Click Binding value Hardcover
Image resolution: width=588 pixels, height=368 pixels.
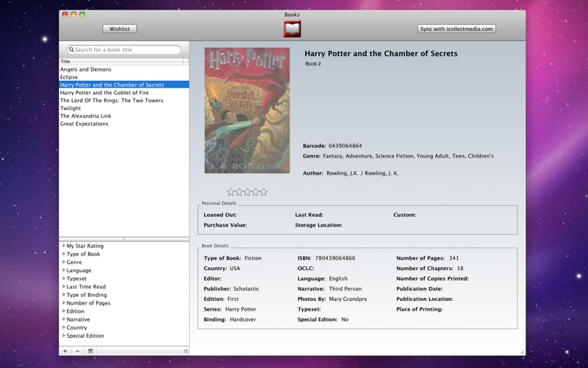243,319
